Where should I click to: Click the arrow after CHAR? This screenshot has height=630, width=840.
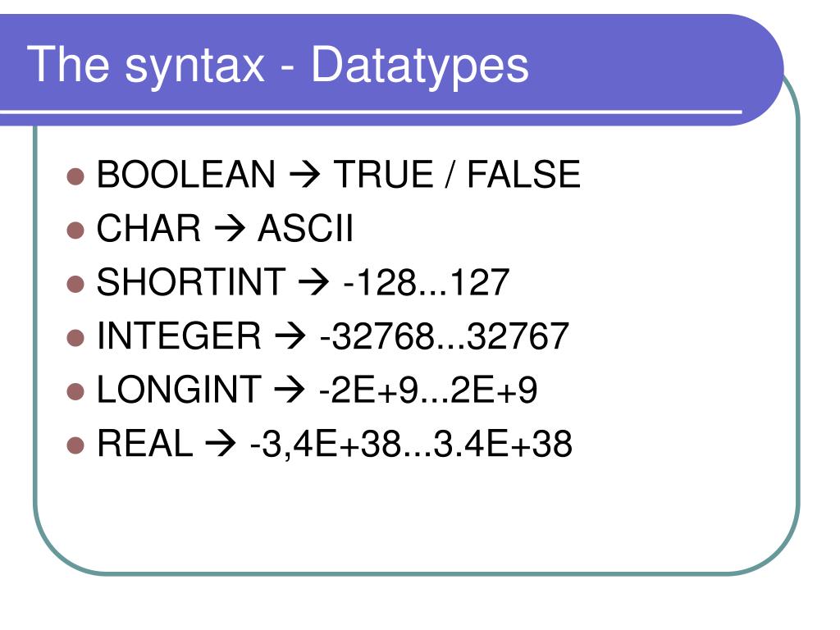click(230, 229)
